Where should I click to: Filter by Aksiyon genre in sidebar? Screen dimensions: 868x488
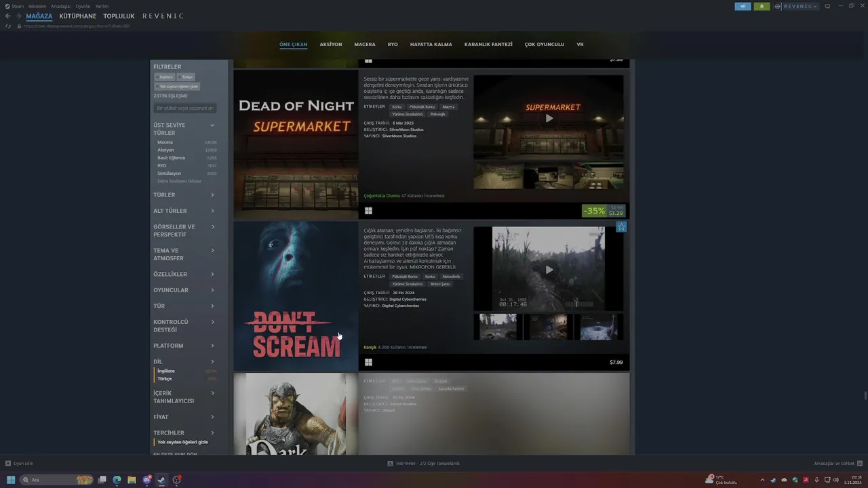186,150
